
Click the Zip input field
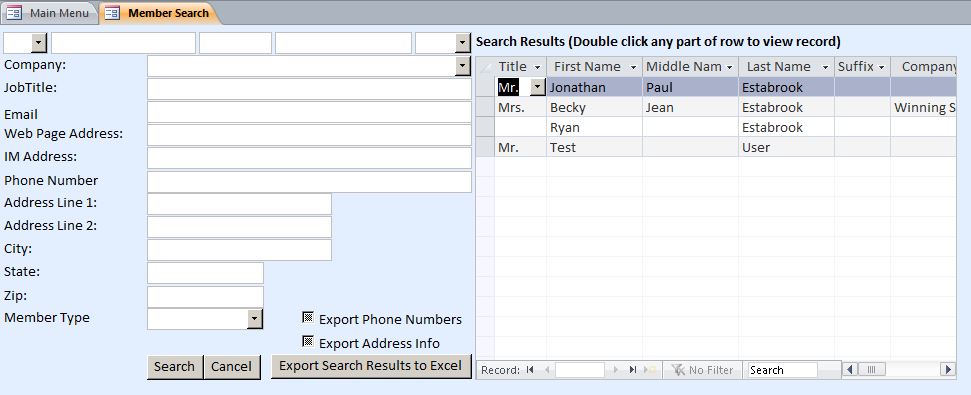tap(205, 296)
